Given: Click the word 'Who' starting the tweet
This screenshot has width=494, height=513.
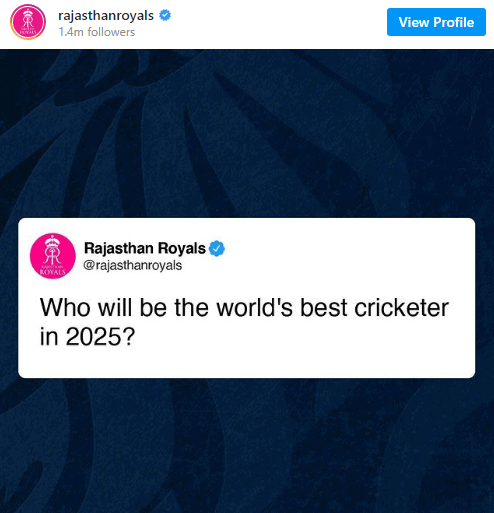Looking at the screenshot, I should pos(65,307).
